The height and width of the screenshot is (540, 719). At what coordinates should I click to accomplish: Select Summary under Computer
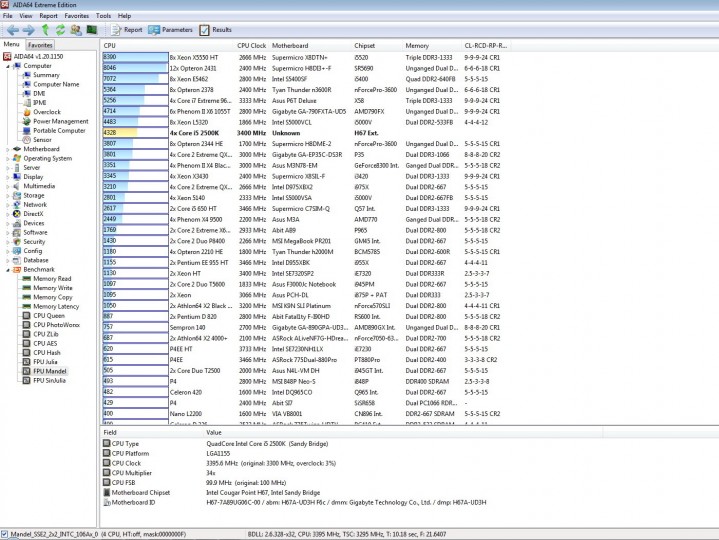(46, 75)
